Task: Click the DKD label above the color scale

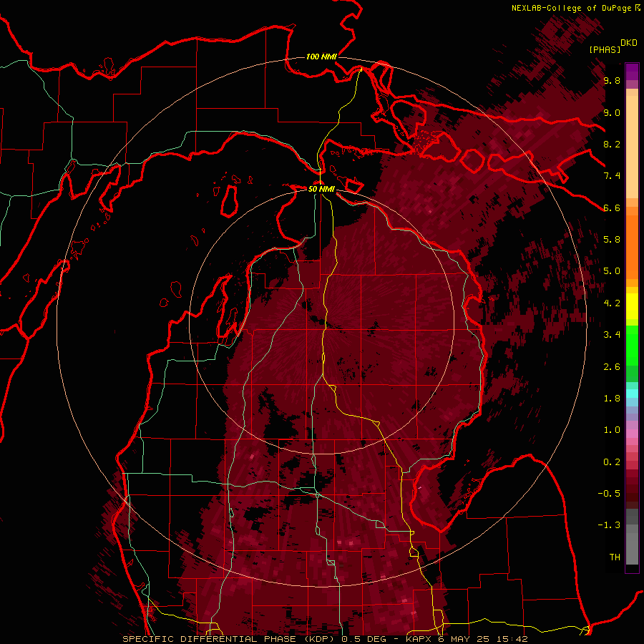Action: (629, 43)
